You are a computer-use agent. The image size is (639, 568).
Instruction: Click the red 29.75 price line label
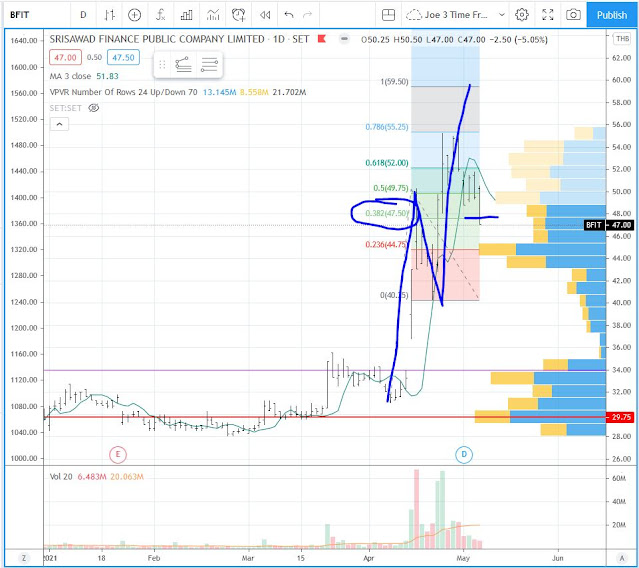click(x=620, y=417)
